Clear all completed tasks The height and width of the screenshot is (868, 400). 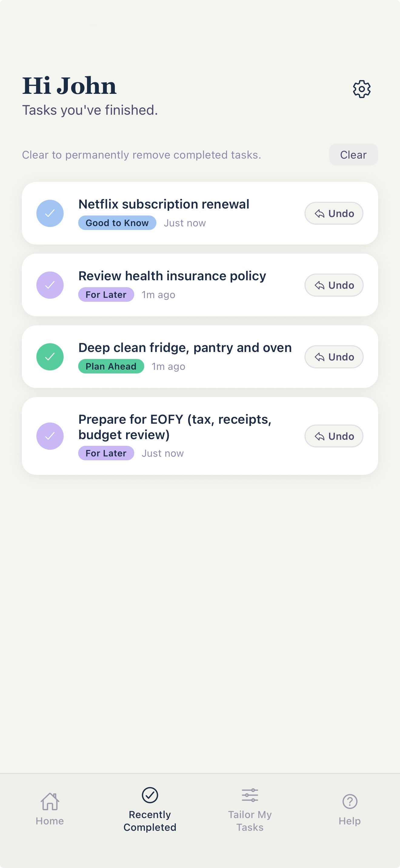pos(353,155)
